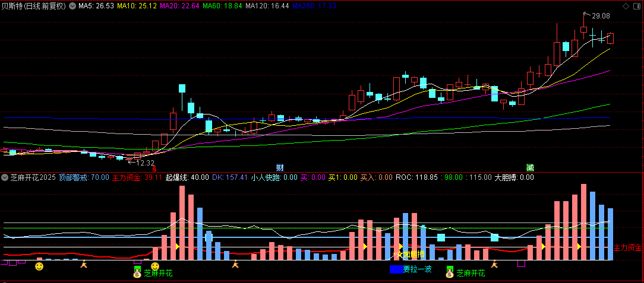Click the 12.32 low price label
Screen dimensions: 644x283
point(145,163)
